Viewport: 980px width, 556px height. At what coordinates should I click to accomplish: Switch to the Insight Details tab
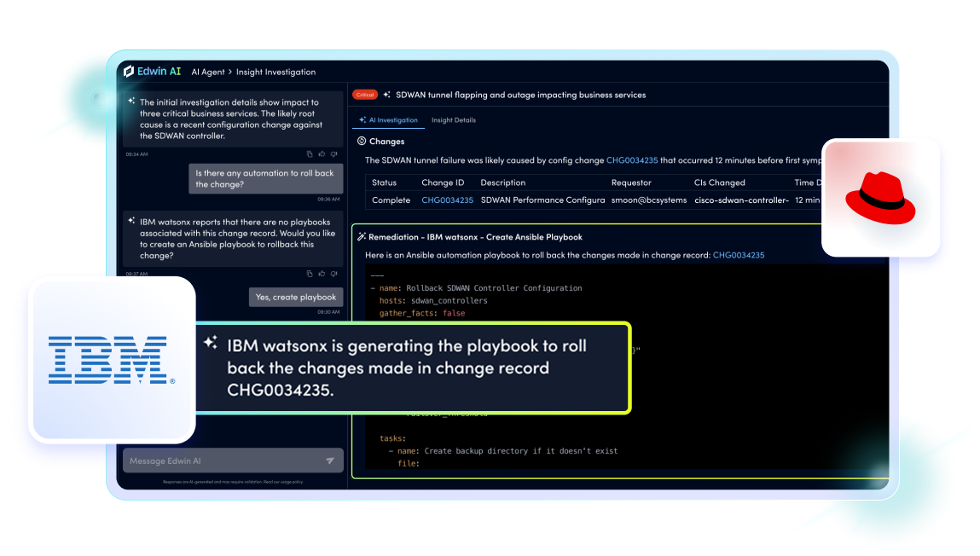click(x=453, y=120)
